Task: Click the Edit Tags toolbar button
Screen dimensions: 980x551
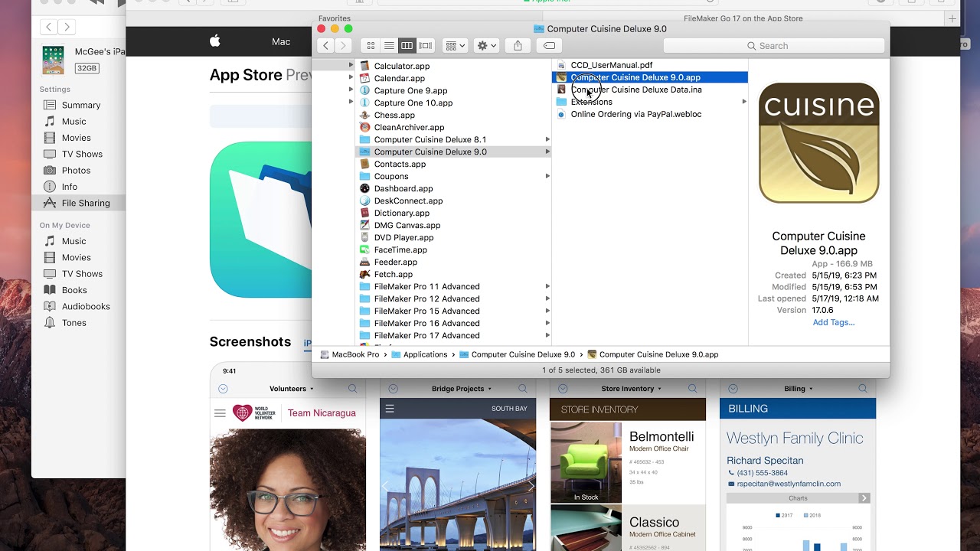Action: point(549,46)
